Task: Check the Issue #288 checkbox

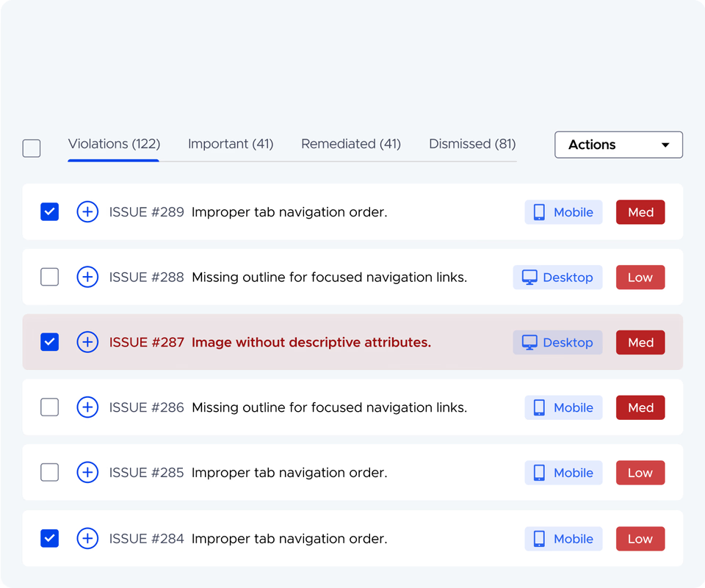Action: pyautogui.click(x=49, y=277)
